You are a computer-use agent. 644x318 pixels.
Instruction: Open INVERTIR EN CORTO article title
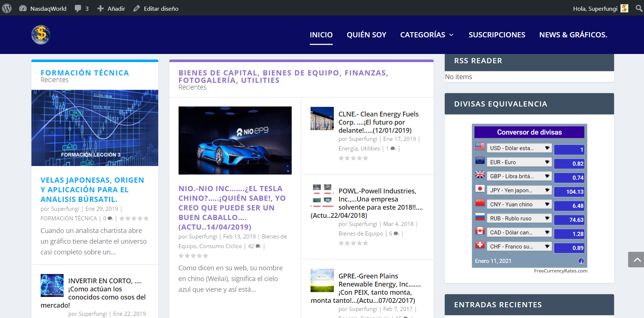point(93,293)
